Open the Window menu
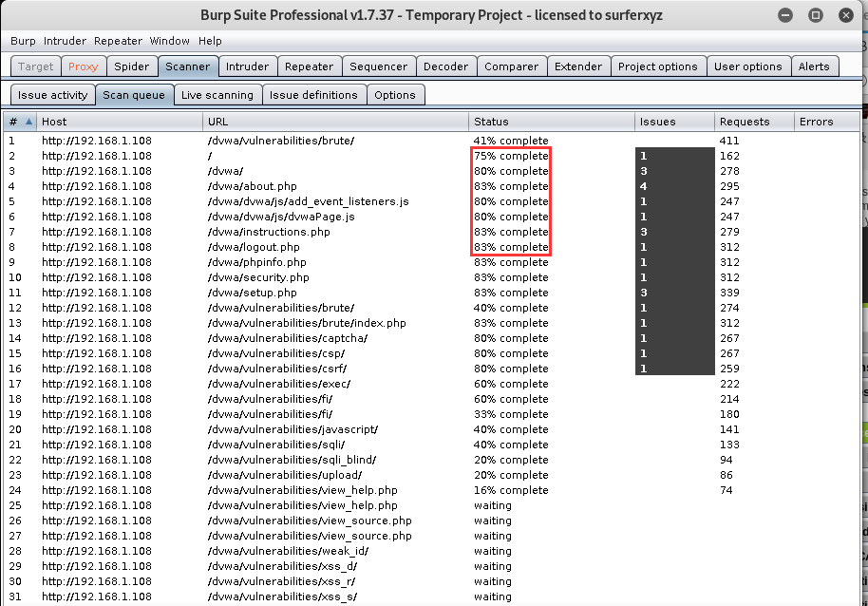Image resolution: width=868 pixels, height=606 pixels. [169, 41]
